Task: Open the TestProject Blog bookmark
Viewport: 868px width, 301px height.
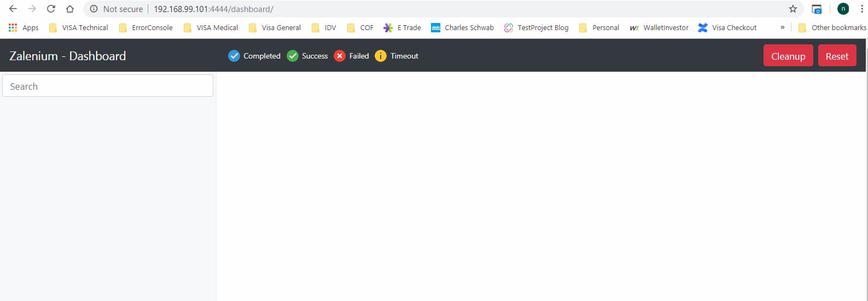Action: tap(536, 27)
